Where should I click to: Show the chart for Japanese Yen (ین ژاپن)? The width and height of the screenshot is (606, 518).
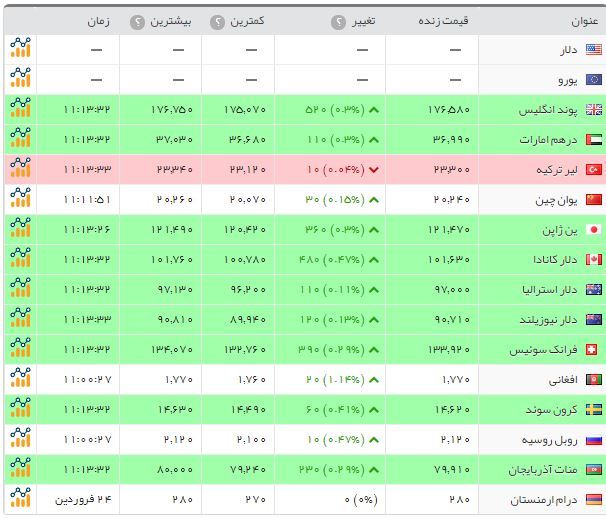[x=20, y=229]
